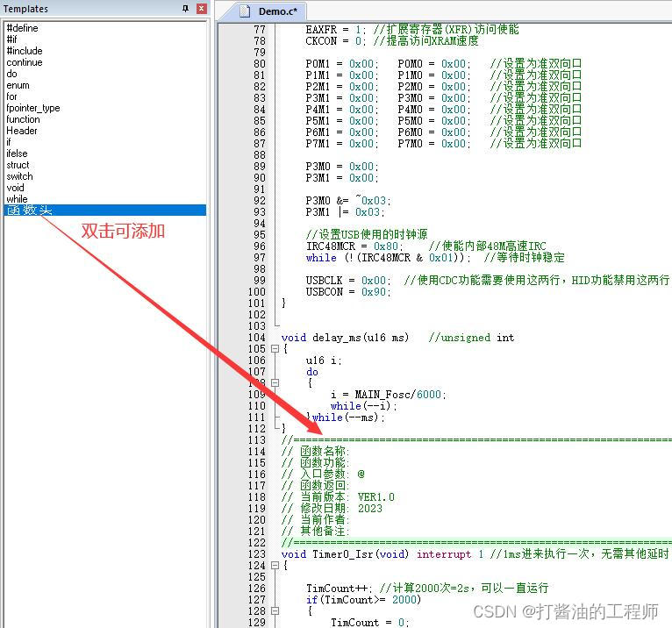Viewport: 672px width, 628px height.
Task: Collapse the if-block fold at line 128
Action: [275, 610]
